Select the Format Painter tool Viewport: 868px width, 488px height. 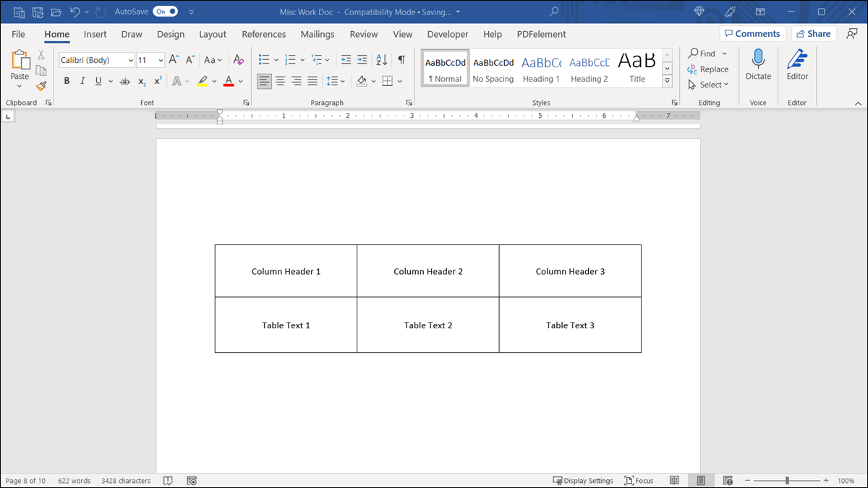[x=41, y=85]
